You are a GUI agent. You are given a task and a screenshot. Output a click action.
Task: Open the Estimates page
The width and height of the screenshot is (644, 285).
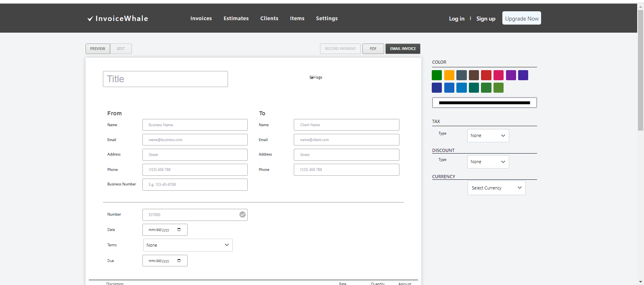click(x=236, y=19)
